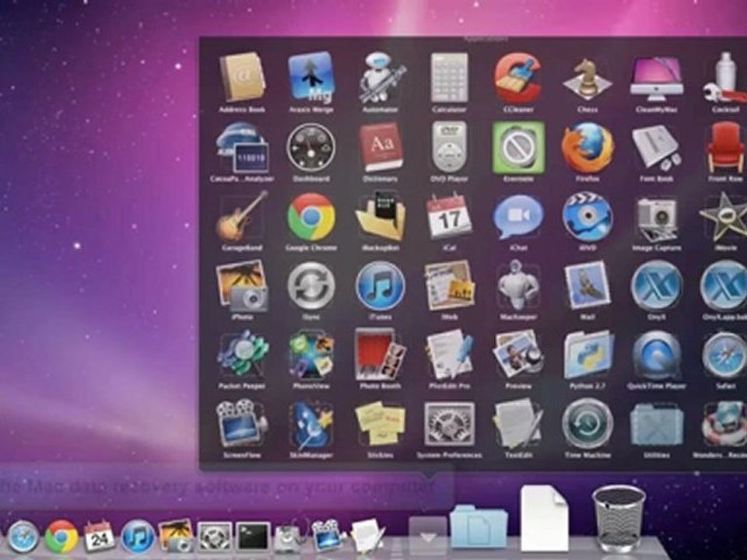Open CleanMyMac app icon
The width and height of the screenshot is (747, 560).
(657, 79)
